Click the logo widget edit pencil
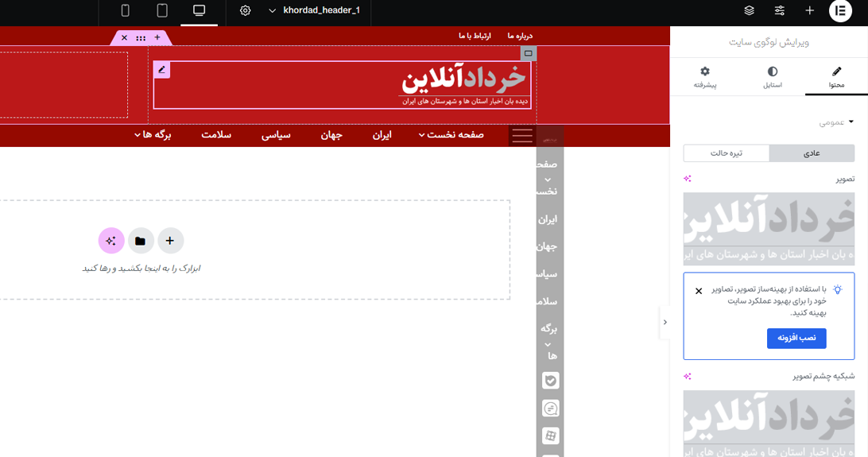 coord(161,70)
